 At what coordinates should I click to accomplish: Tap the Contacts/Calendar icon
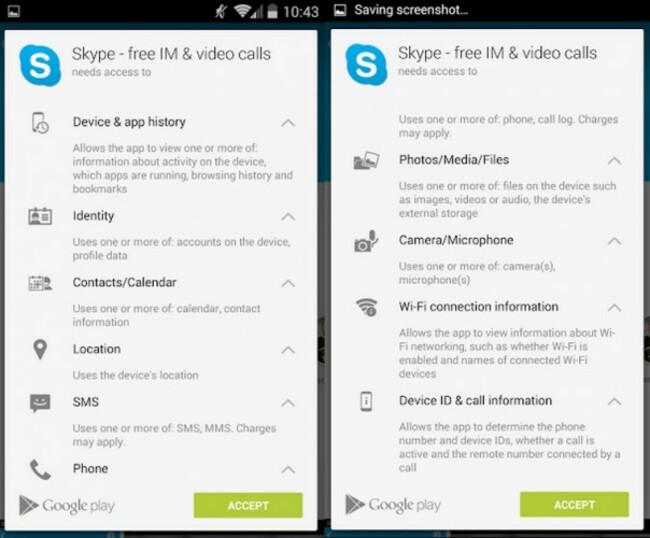[40, 283]
